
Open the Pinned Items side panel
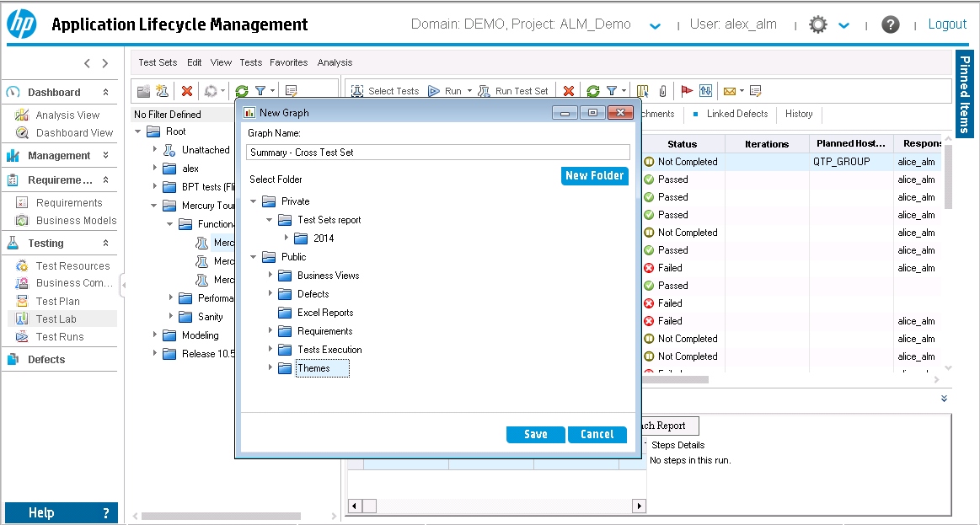click(x=964, y=94)
